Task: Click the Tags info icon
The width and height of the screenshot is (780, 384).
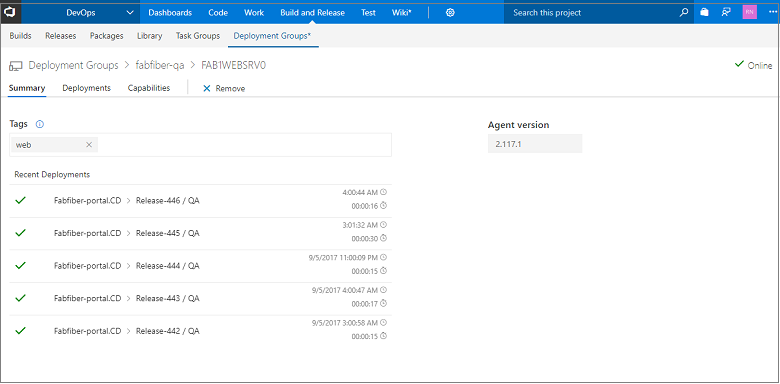Action: (x=40, y=124)
